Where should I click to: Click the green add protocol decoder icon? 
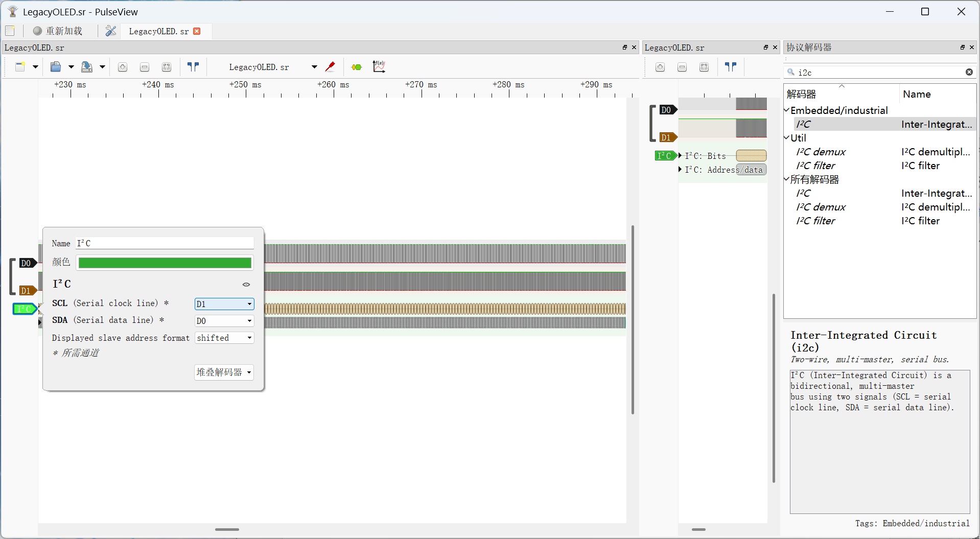357,67
